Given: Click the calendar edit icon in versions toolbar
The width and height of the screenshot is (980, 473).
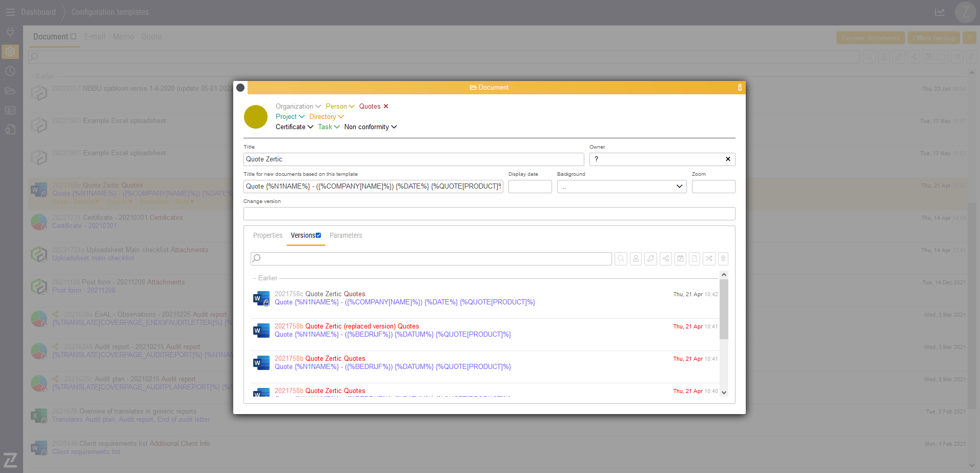Looking at the screenshot, I should coord(680,259).
